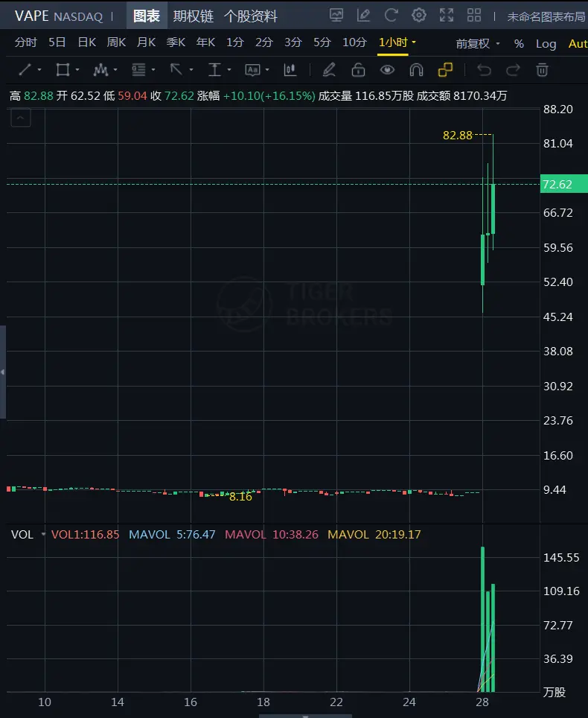The image size is (588, 718).
Task: Select the arrow annotation tool
Action: coord(176,69)
